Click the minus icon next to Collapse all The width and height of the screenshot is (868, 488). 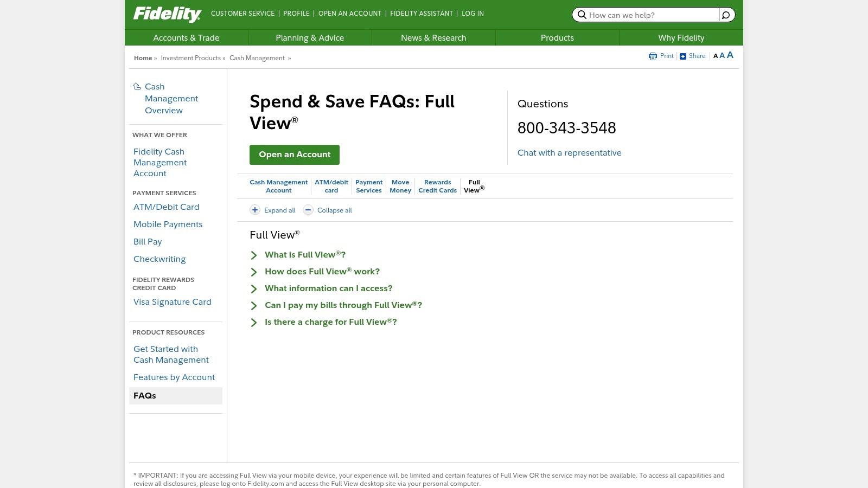(308, 210)
